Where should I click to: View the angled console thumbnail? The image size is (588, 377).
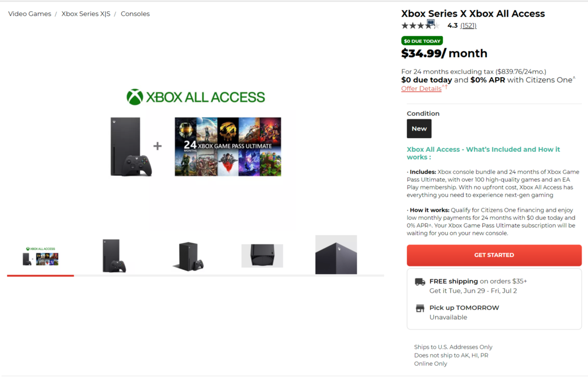click(188, 256)
